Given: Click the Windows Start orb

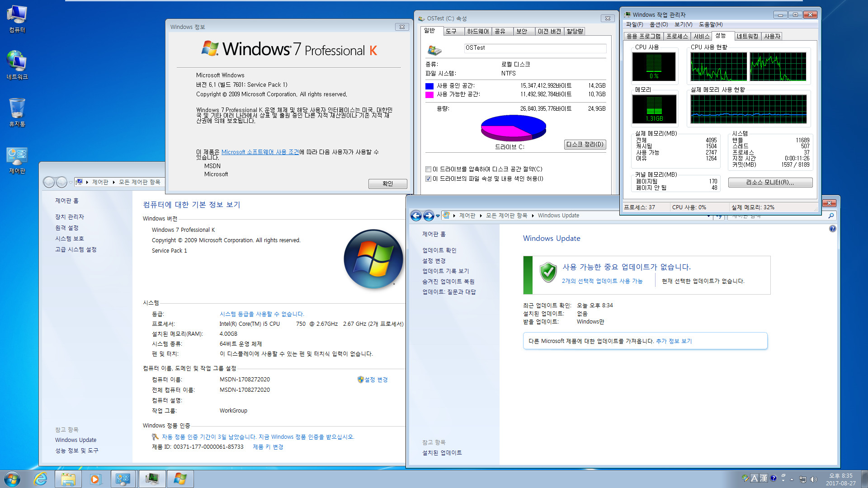Looking at the screenshot, I should [12, 479].
